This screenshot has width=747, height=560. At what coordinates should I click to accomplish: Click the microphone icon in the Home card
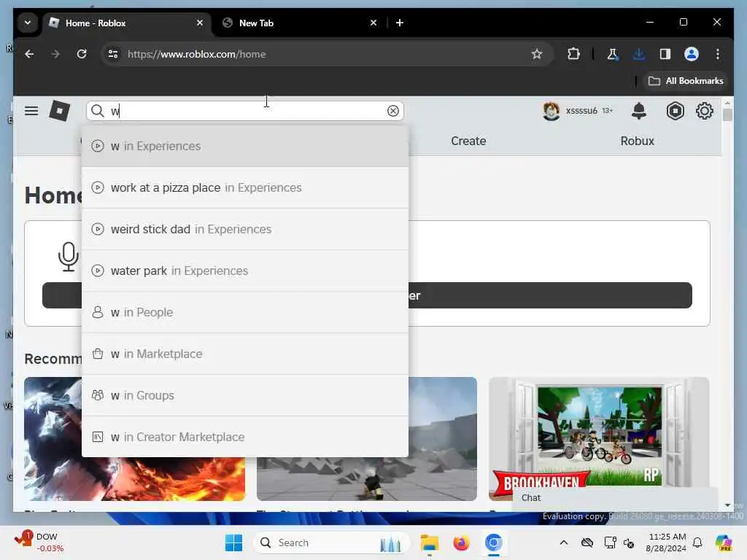point(68,257)
